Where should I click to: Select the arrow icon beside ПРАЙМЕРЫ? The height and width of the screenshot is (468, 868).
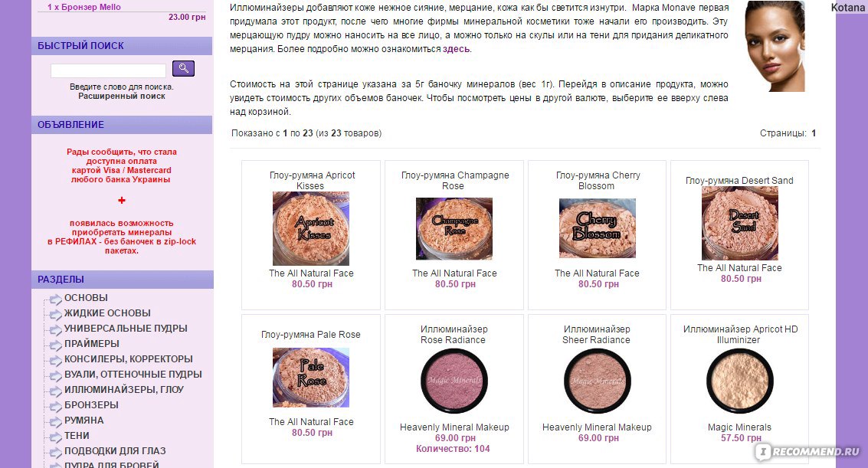(x=55, y=345)
